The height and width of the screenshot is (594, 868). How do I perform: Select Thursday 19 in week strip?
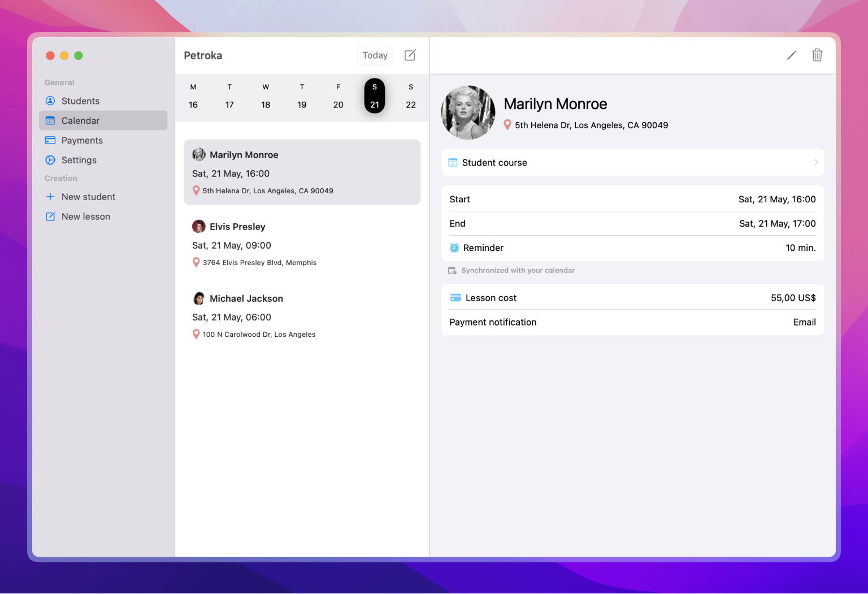point(302,96)
